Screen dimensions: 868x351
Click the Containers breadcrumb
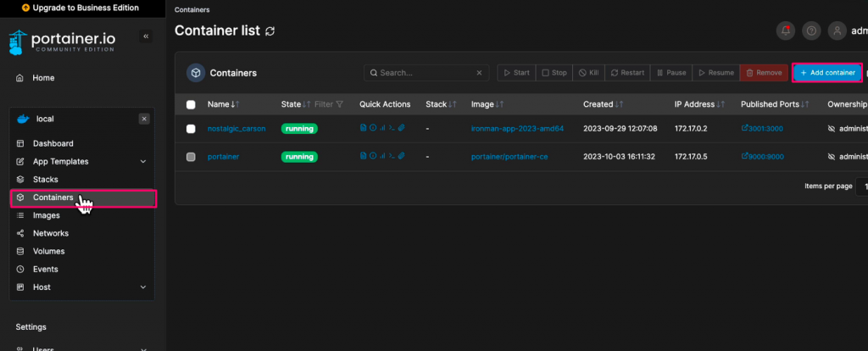[192, 10]
